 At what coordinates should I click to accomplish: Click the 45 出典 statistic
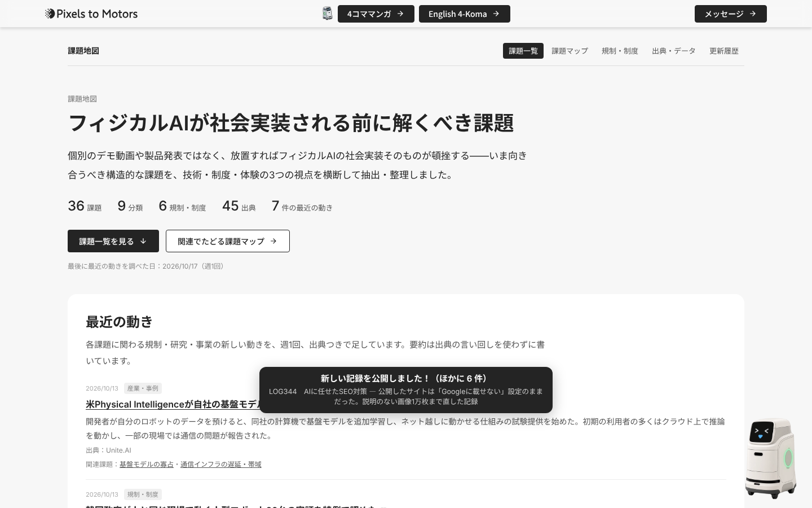click(x=239, y=206)
